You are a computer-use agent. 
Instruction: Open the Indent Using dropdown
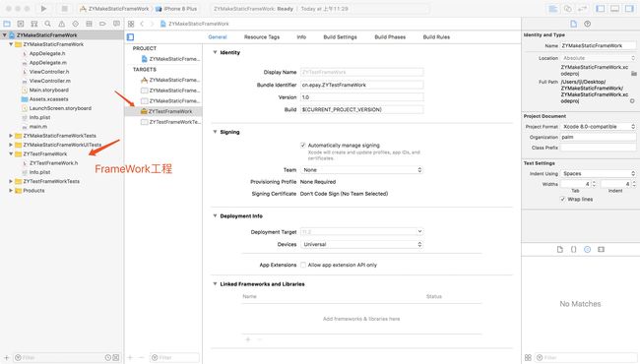point(599,174)
